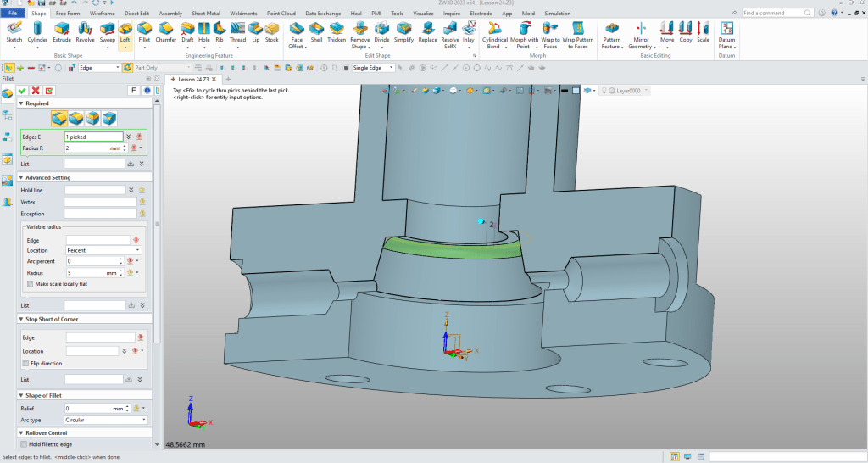The width and height of the screenshot is (868, 463).
Task: Enable Make scale locally flat checkbox
Action: (31, 284)
